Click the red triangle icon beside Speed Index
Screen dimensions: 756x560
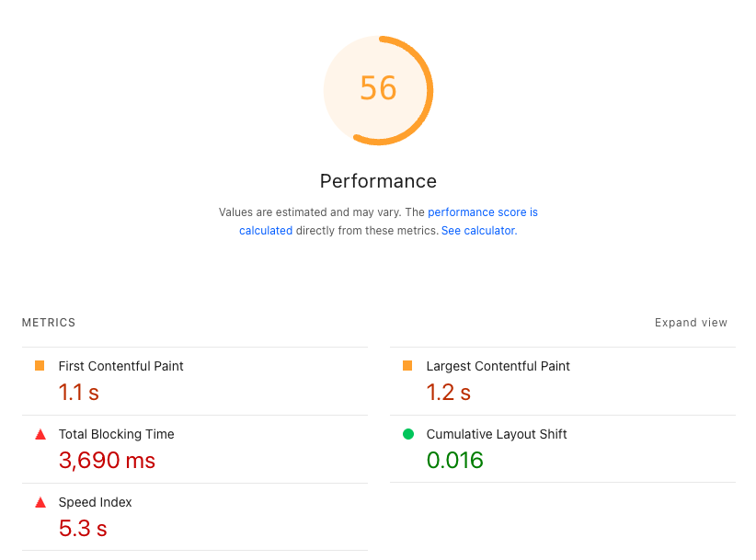click(40, 502)
